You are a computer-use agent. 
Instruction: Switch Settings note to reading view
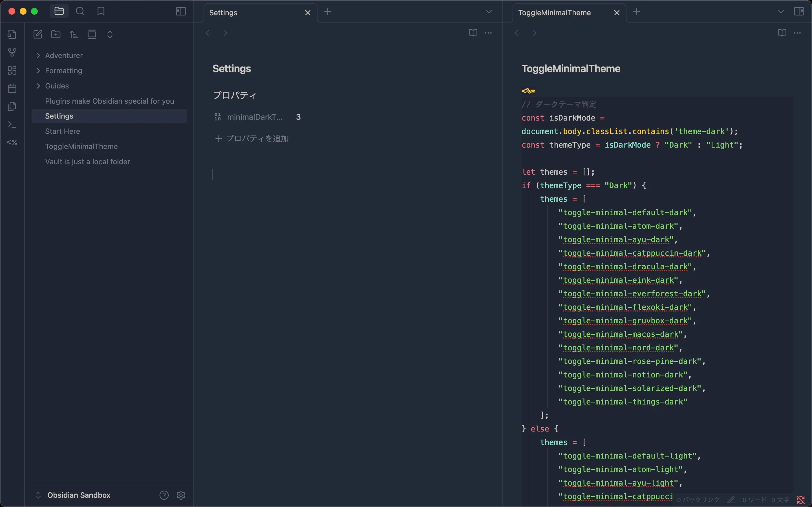point(473,33)
